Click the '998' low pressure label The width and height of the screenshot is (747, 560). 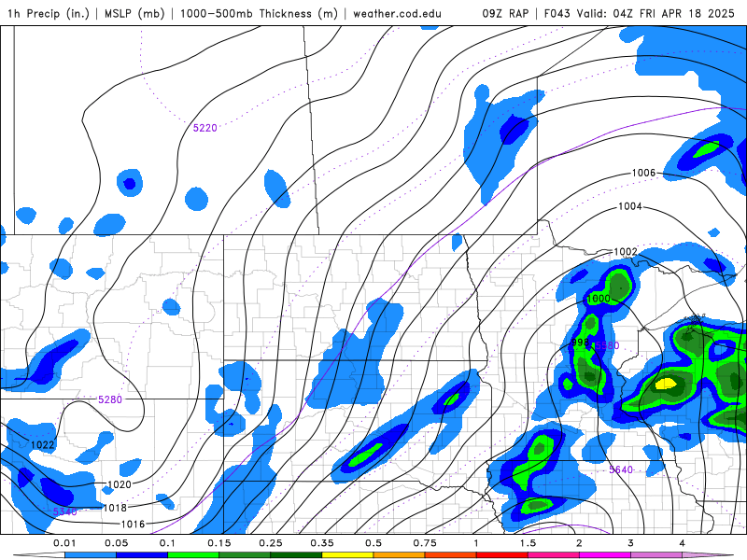pyautogui.click(x=580, y=343)
